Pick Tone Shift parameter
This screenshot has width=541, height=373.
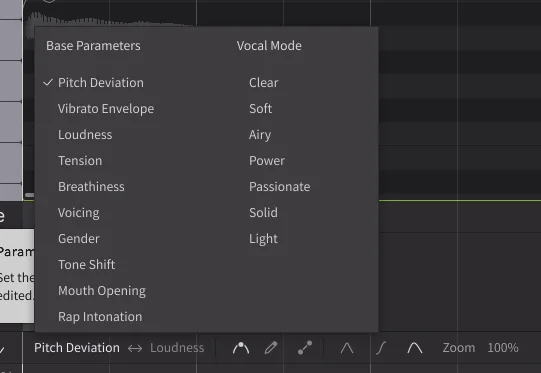point(86,265)
